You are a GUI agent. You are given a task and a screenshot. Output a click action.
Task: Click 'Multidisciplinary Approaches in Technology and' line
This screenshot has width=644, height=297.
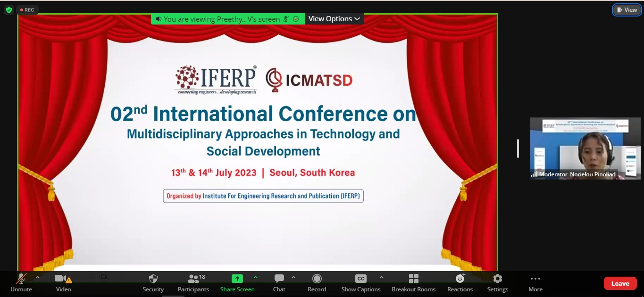click(263, 134)
